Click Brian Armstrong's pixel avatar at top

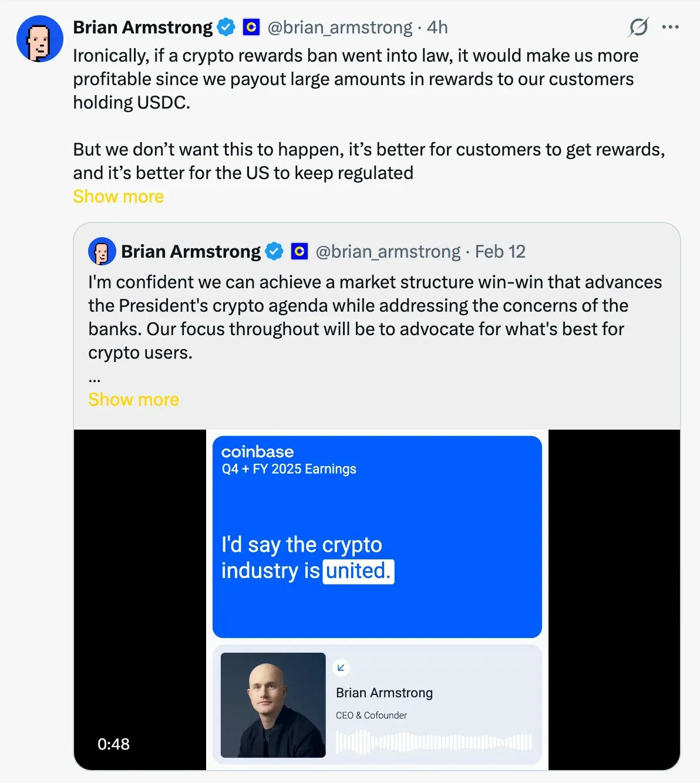pyautogui.click(x=40, y=39)
